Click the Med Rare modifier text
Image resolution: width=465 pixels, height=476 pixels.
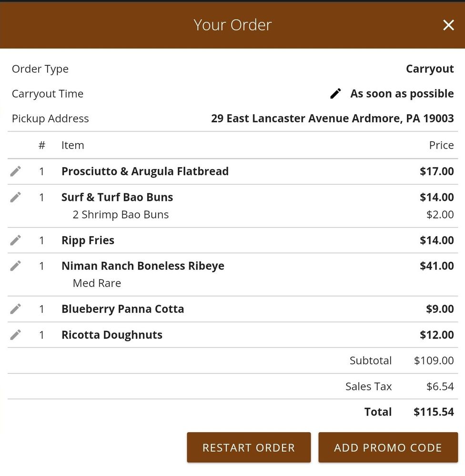[x=97, y=283]
